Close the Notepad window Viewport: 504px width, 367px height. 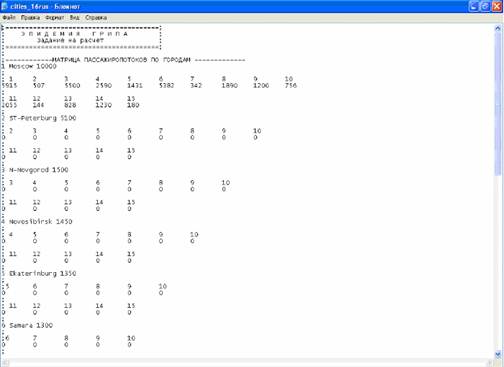pos(497,6)
